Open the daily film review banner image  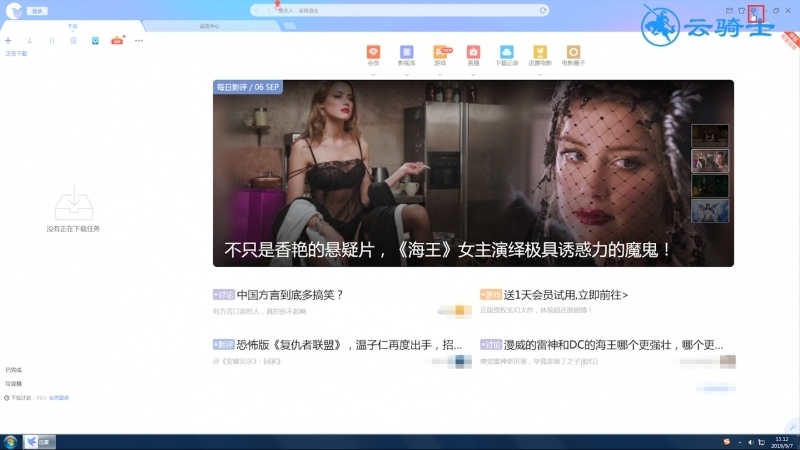tap(473, 173)
